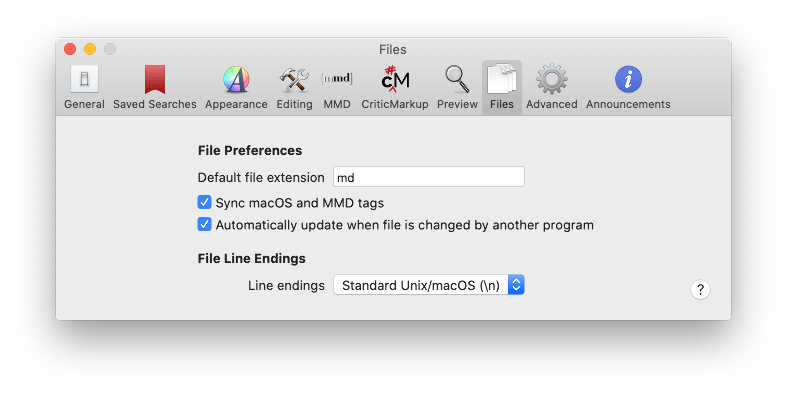
Task: Click the Default file extension text field
Action: pyautogui.click(x=429, y=177)
